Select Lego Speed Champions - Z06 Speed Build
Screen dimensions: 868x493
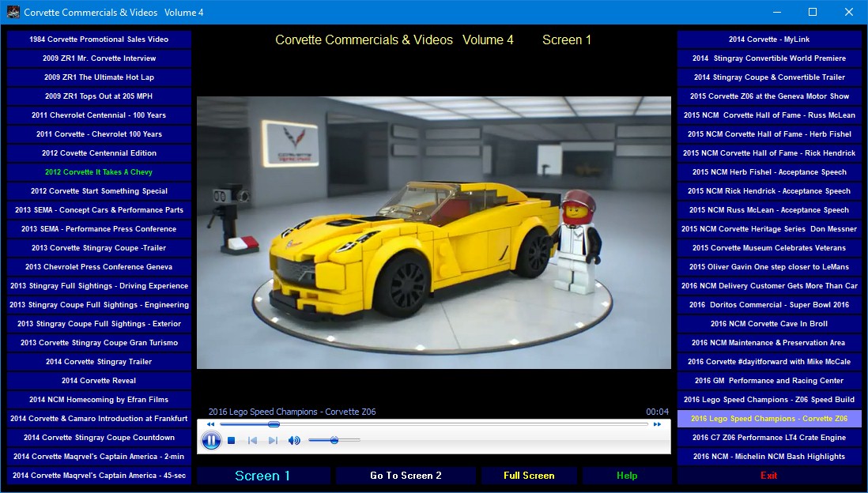tap(769, 400)
